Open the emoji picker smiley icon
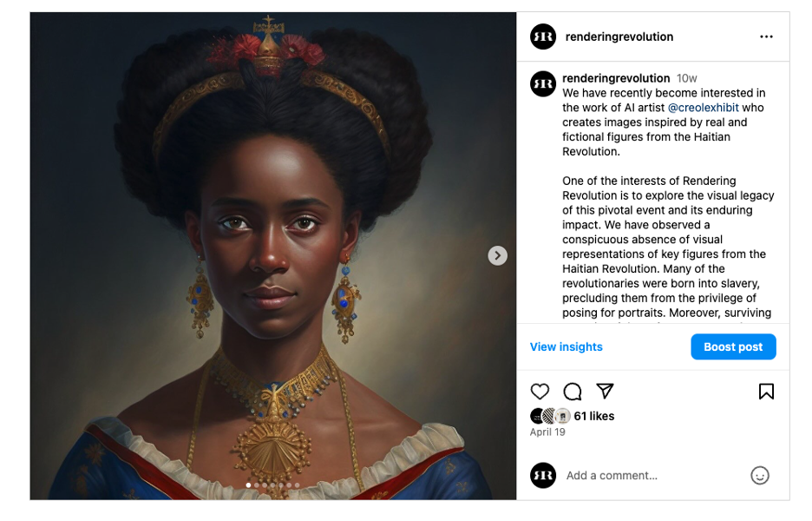The width and height of the screenshot is (812, 521). pos(760,475)
